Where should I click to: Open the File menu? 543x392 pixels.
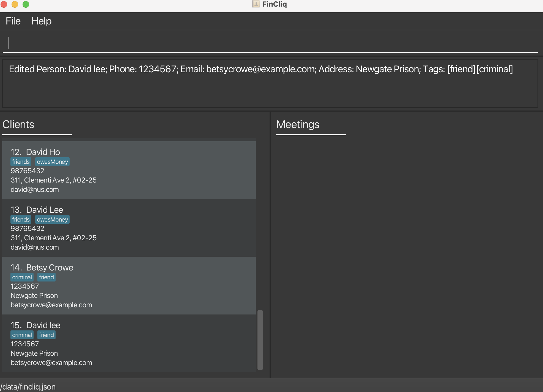pos(13,21)
